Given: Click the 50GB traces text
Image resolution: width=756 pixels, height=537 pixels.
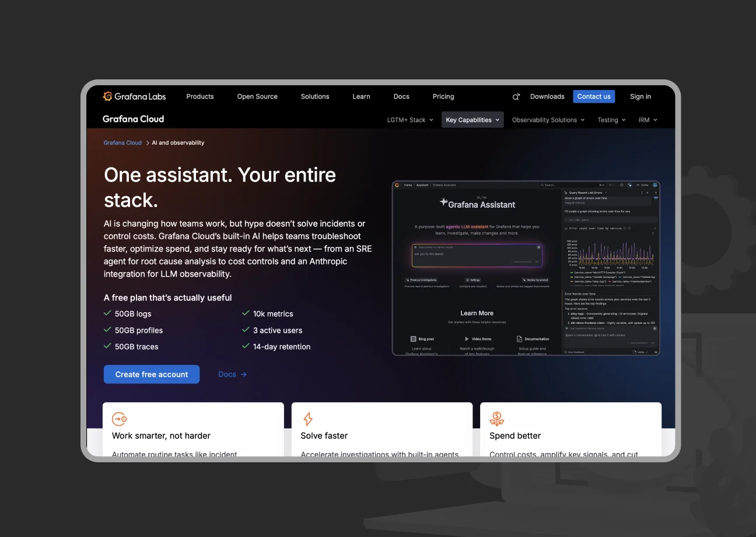Looking at the screenshot, I should (x=136, y=346).
